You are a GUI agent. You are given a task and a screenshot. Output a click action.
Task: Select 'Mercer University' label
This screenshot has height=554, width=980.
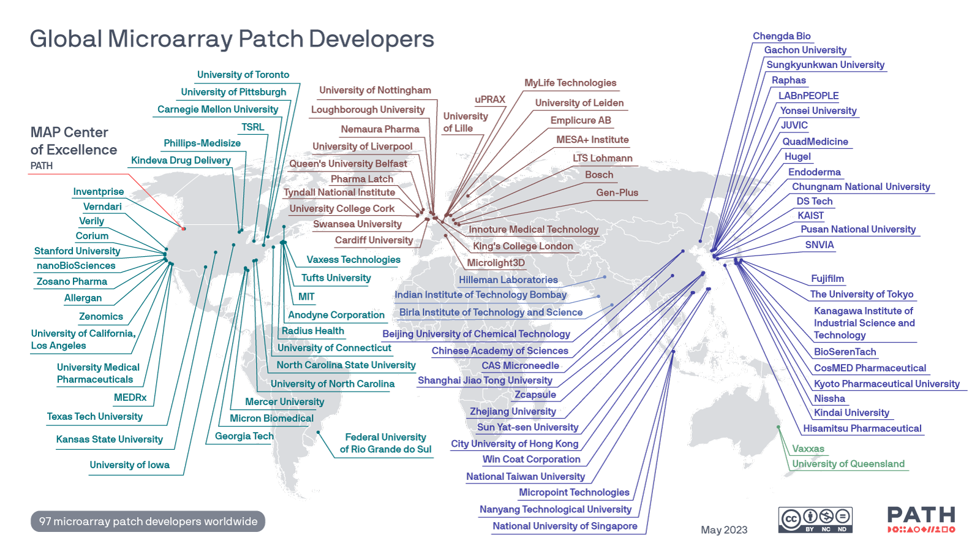pyautogui.click(x=285, y=402)
